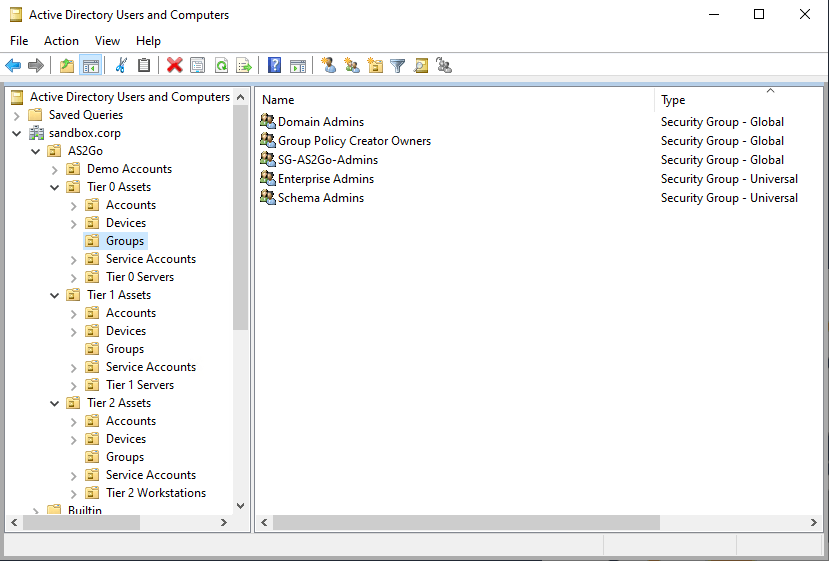Open the View menu
The height and width of the screenshot is (561, 829).
[107, 41]
